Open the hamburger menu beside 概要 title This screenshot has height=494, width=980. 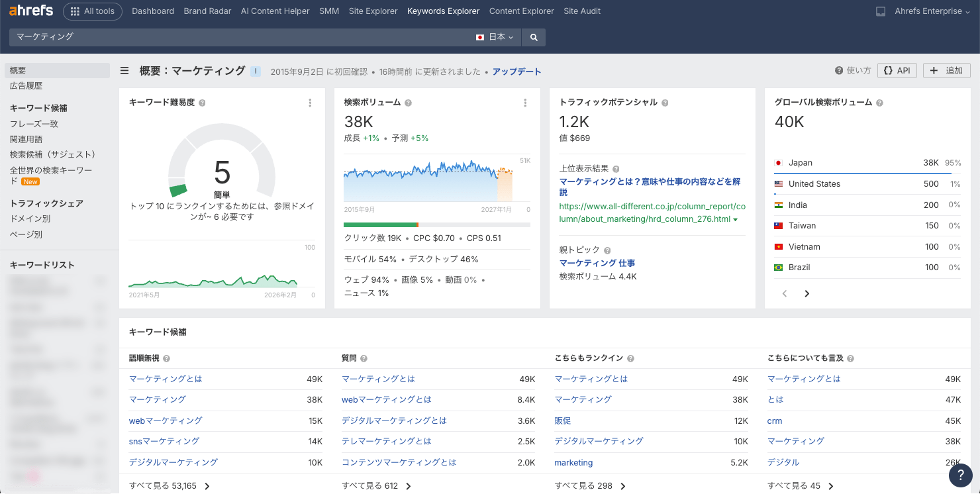click(x=124, y=71)
